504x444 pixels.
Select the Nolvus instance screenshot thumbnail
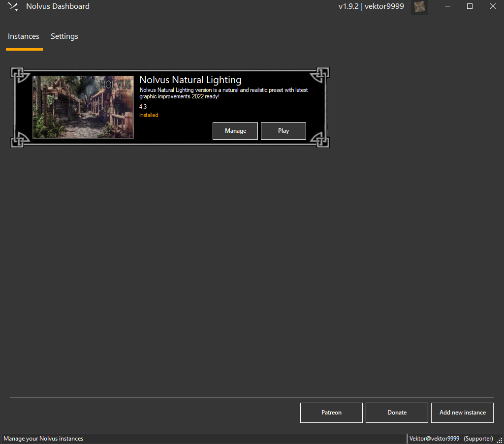[83, 107]
